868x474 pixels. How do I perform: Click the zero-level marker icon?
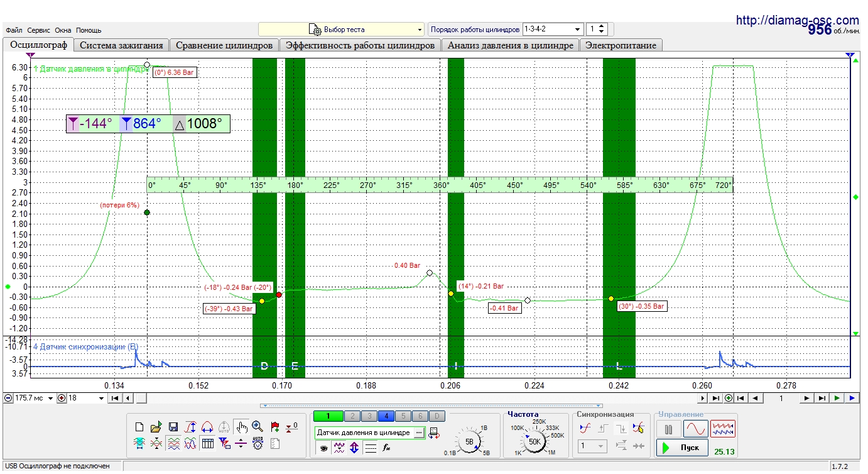[x=291, y=428]
